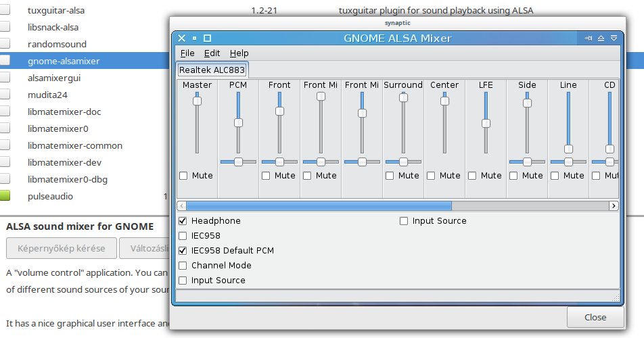Screen dimensions: 644x338
Task: Close the synaptic screenshot dialog with Close
Action: click(595, 317)
